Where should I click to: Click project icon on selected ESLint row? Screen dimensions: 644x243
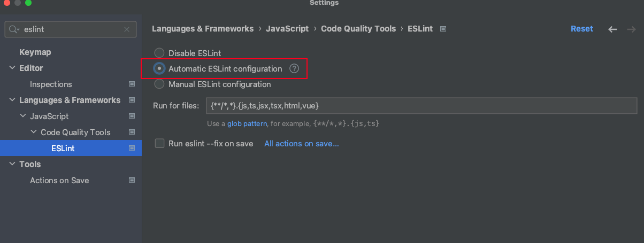[132, 148]
